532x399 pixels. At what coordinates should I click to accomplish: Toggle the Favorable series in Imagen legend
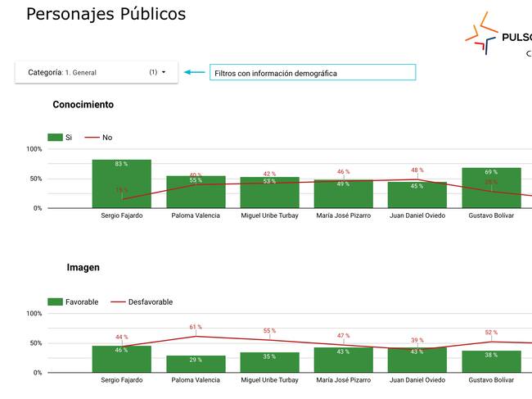(73, 302)
